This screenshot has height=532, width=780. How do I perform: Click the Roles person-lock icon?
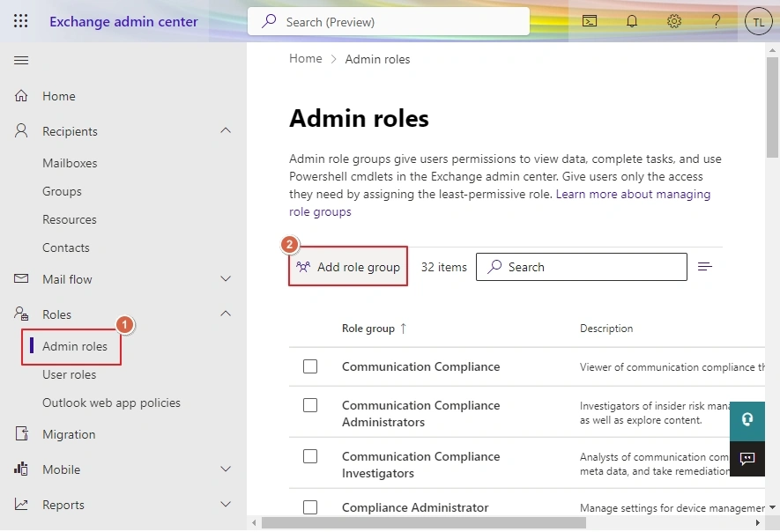click(x=21, y=314)
